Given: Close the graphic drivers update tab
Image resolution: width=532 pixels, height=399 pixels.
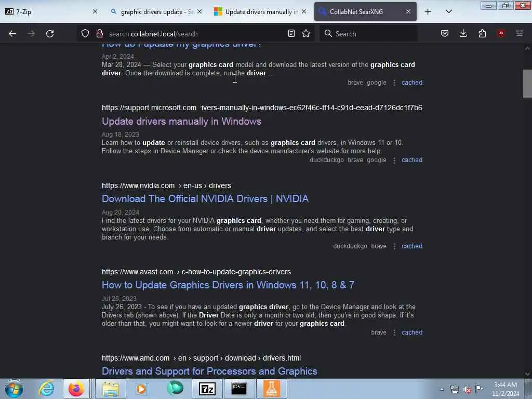Looking at the screenshot, I should click(x=199, y=11).
